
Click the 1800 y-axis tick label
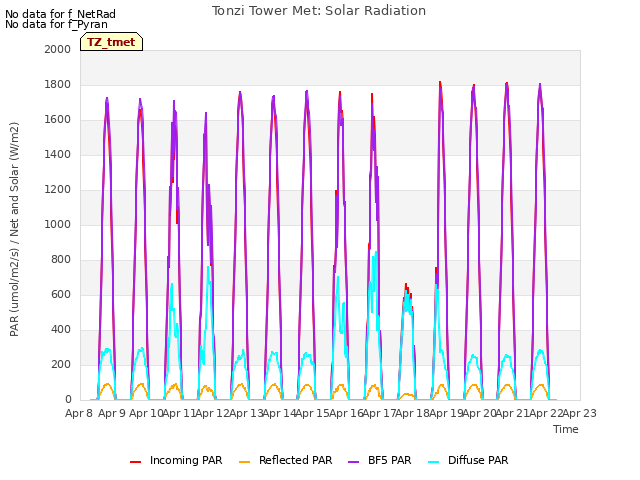(x=58, y=84)
